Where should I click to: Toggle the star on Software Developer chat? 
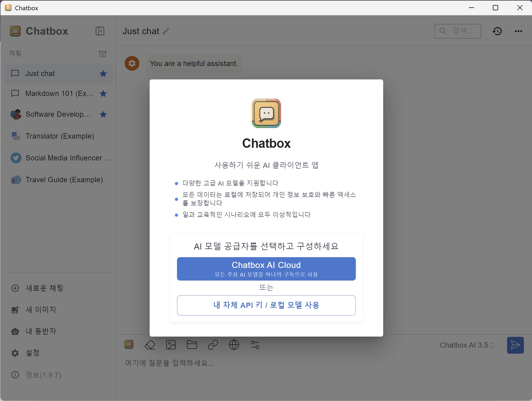pyautogui.click(x=103, y=114)
